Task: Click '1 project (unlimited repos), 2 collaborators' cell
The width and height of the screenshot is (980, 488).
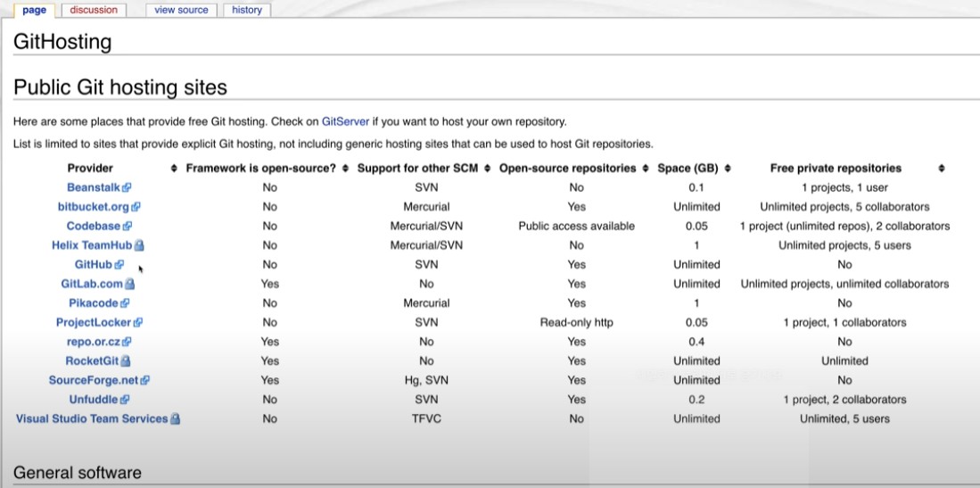Action: [x=844, y=227]
